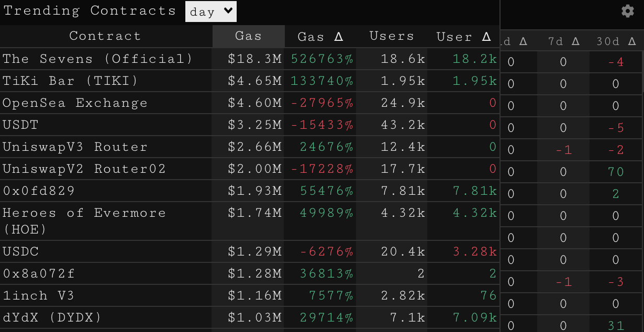
Task: Click the $18.3M gas value
Action: pyautogui.click(x=255, y=59)
